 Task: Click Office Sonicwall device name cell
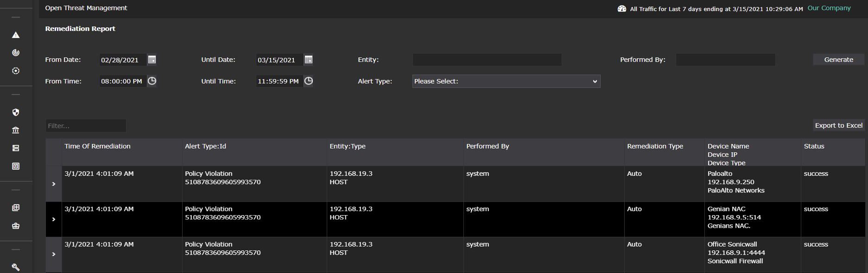(732, 244)
